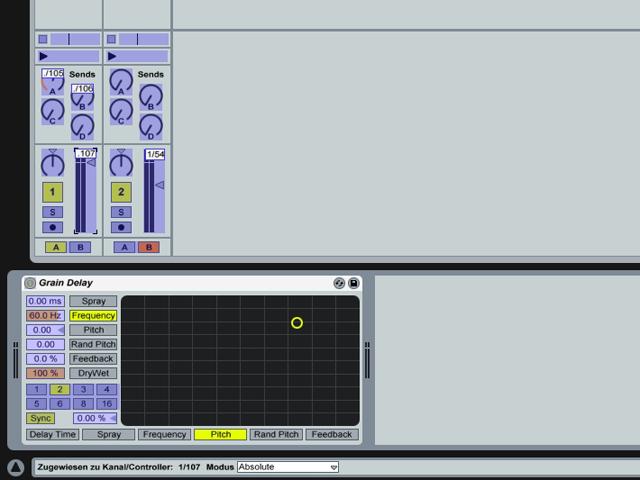Click track 1 clip launch play triangle

[44, 56]
